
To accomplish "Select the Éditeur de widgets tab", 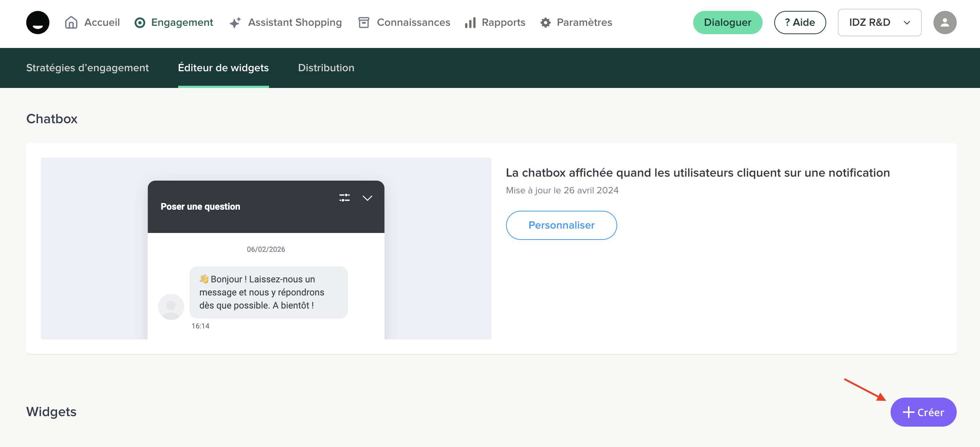I will point(223,68).
